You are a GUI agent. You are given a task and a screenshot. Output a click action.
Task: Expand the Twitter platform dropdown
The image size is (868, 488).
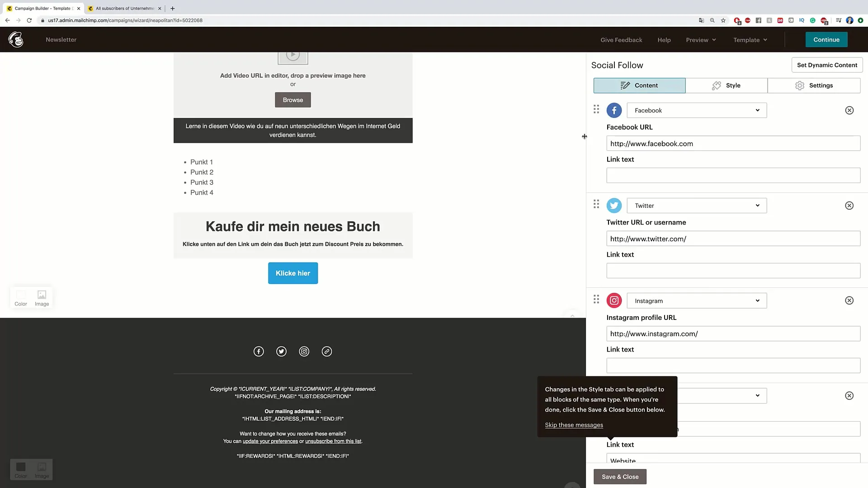tap(694, 205)
